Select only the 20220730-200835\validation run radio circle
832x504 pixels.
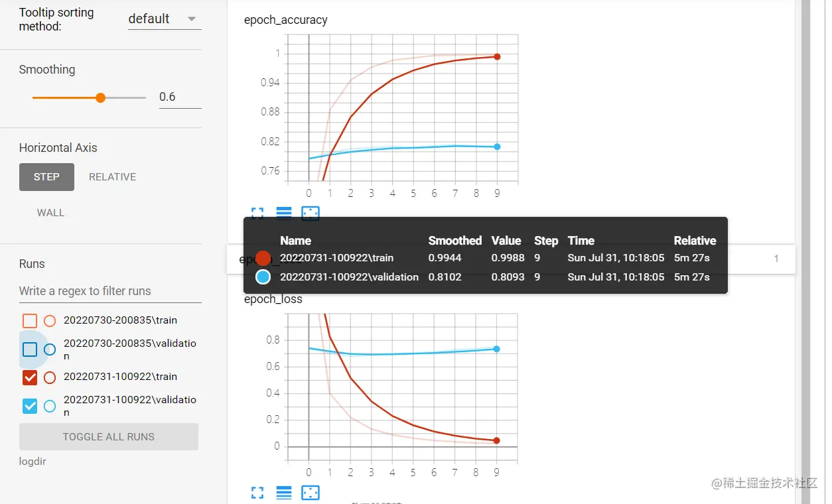pos(50,349)
